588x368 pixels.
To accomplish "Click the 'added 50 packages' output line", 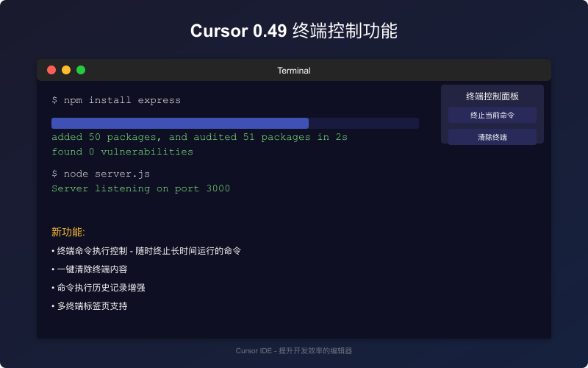I will (199, 137).
